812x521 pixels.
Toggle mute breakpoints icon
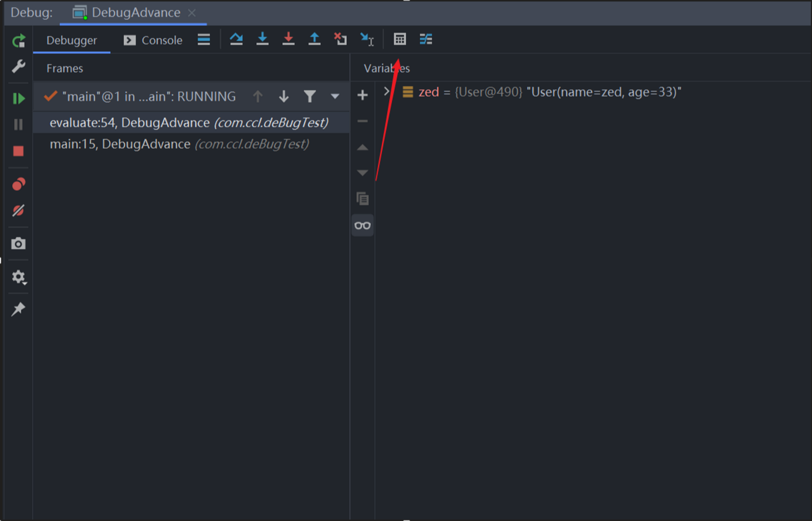tap(19, 211)
